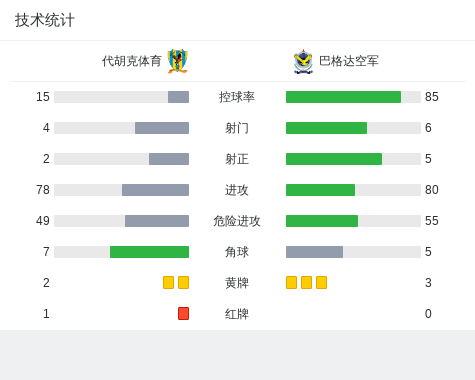
Task: Click the green 射正 bar showing 5
Action: coord(334,159)
